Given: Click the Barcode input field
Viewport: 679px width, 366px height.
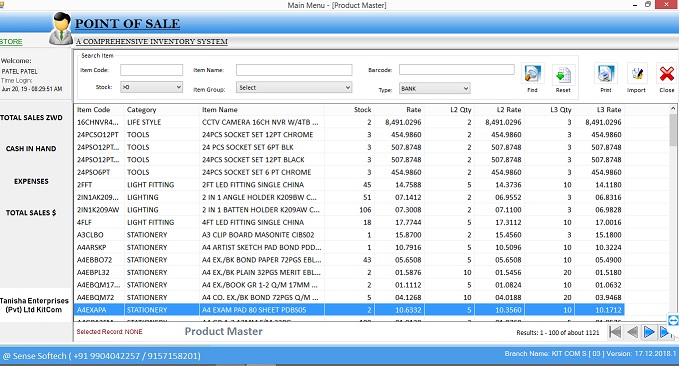Looking at the screenshot, I should pyautogui.click(x=456, y=69).
